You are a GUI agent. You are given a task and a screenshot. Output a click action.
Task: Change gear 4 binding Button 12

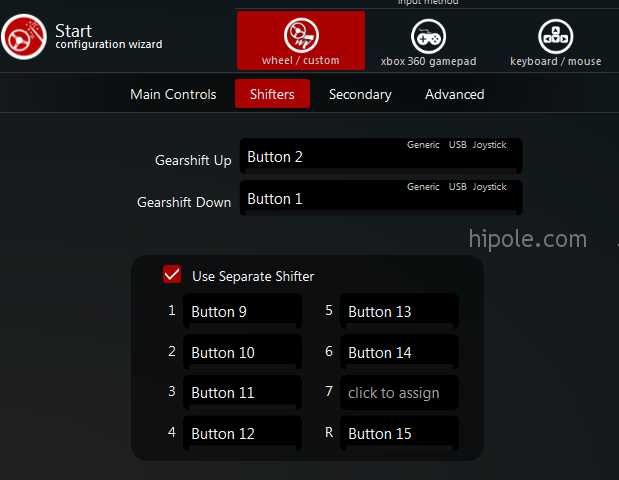coord(242,433)
